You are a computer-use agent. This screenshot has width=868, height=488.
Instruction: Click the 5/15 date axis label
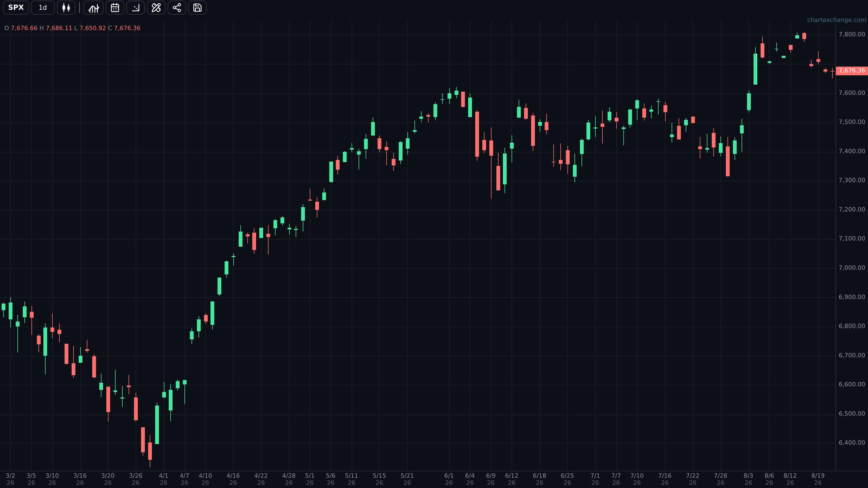(x=379, y=479)
